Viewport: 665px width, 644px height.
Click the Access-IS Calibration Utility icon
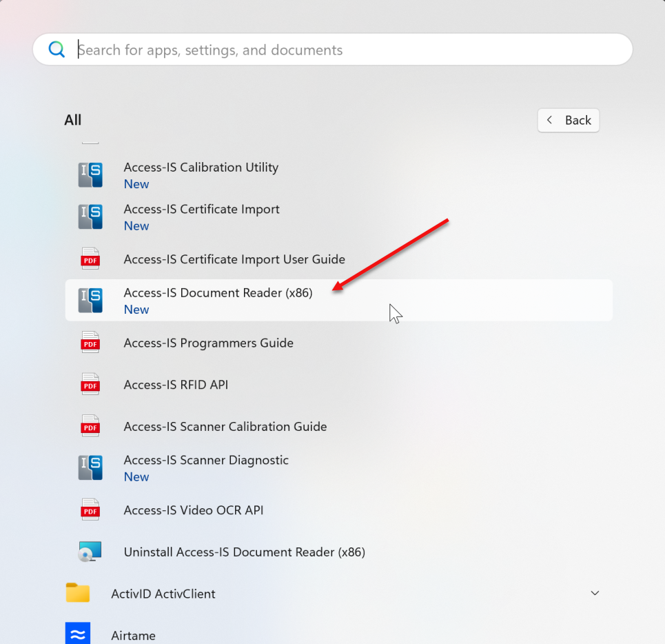tap(90, 174)
